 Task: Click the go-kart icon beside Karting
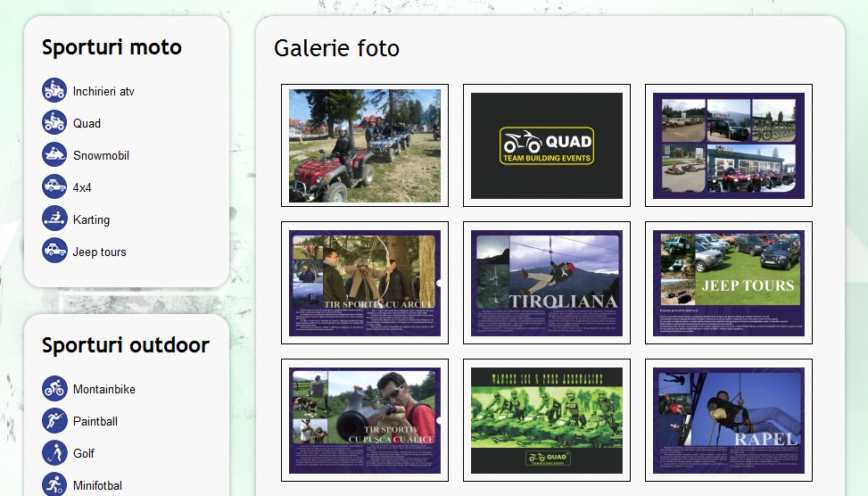point(54,219)
